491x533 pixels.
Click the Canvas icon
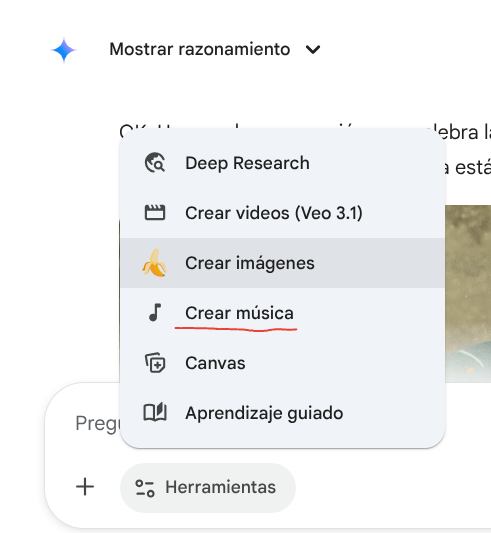pyautogui.click(x=155, y=363)
